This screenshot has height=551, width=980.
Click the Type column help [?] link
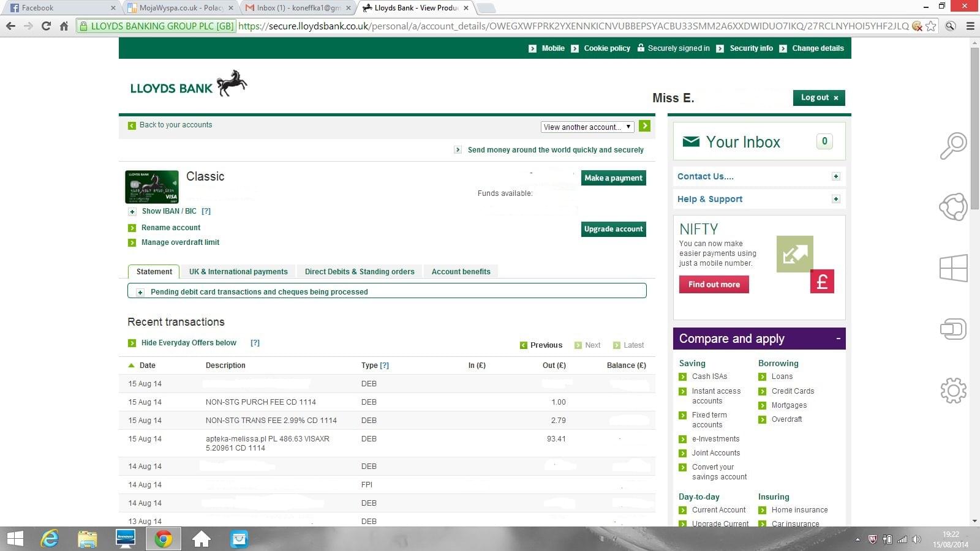point(384,365)
